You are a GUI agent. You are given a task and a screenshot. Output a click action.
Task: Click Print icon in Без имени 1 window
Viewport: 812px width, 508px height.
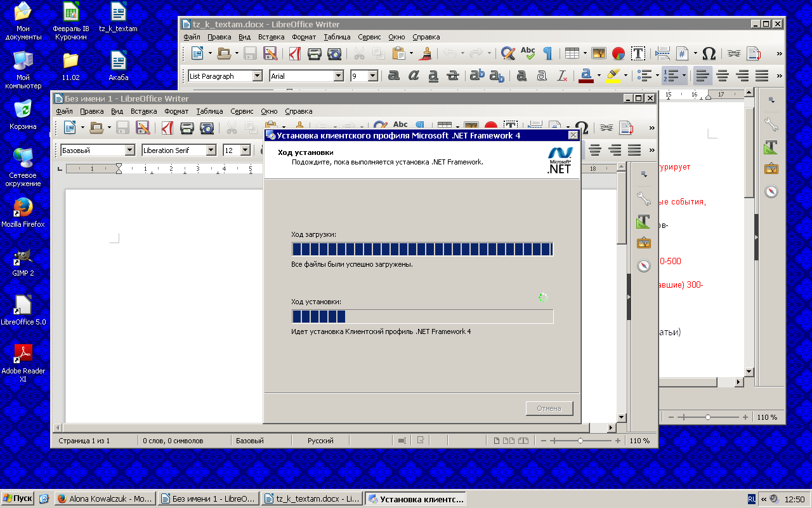[187, 128]
